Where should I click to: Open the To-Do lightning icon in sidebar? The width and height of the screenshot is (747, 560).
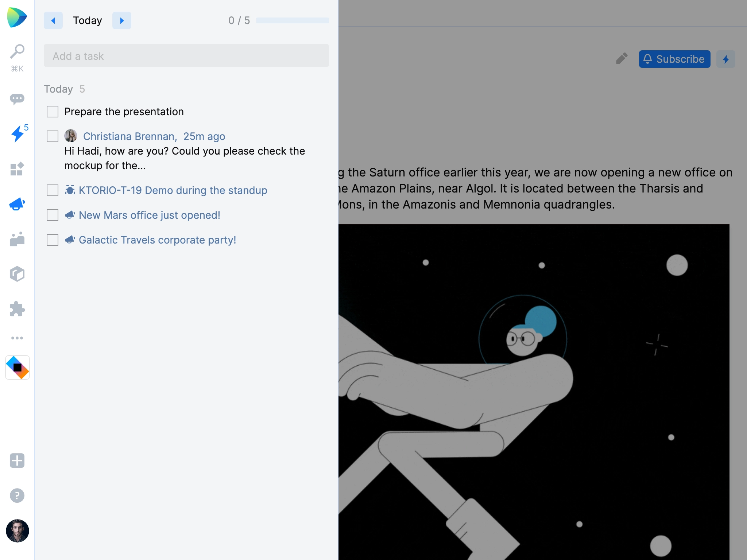click(x=17, y=133)
